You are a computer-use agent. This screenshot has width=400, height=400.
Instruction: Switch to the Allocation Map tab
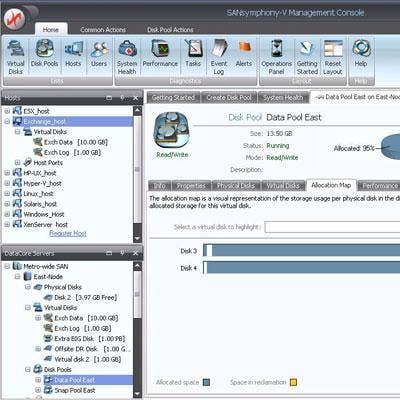[331, 185]
